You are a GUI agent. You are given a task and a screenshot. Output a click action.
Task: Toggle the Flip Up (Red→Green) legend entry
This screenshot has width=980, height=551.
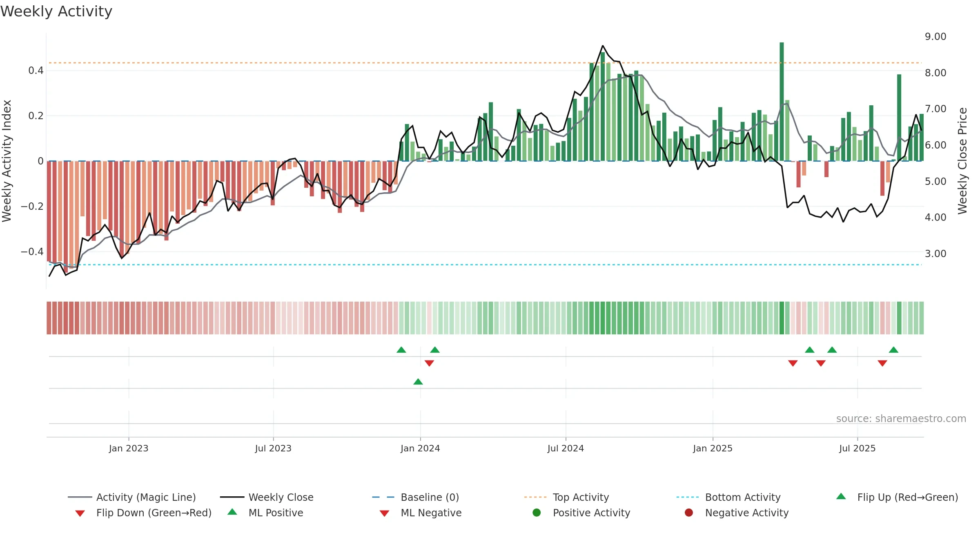[897, 497]
